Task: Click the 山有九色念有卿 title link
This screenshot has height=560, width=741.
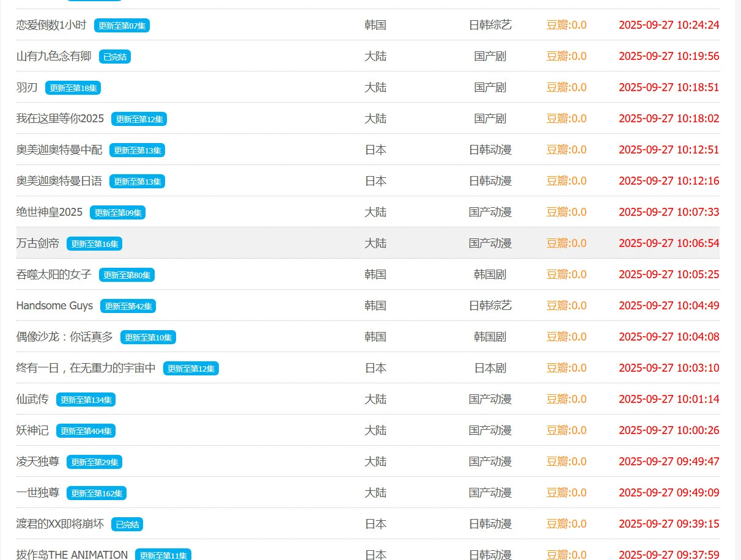Action: pos(54,56)
